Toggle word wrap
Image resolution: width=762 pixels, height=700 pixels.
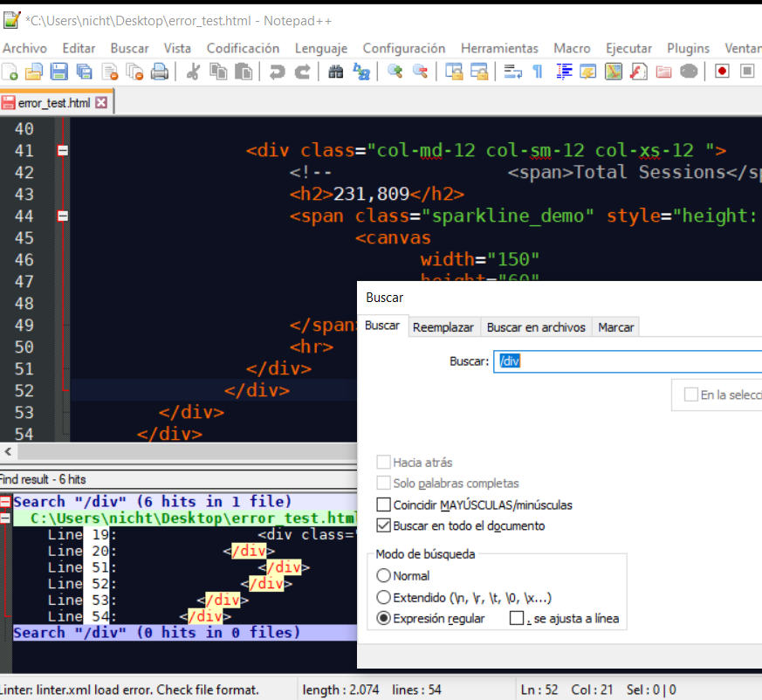coord(511,72)
